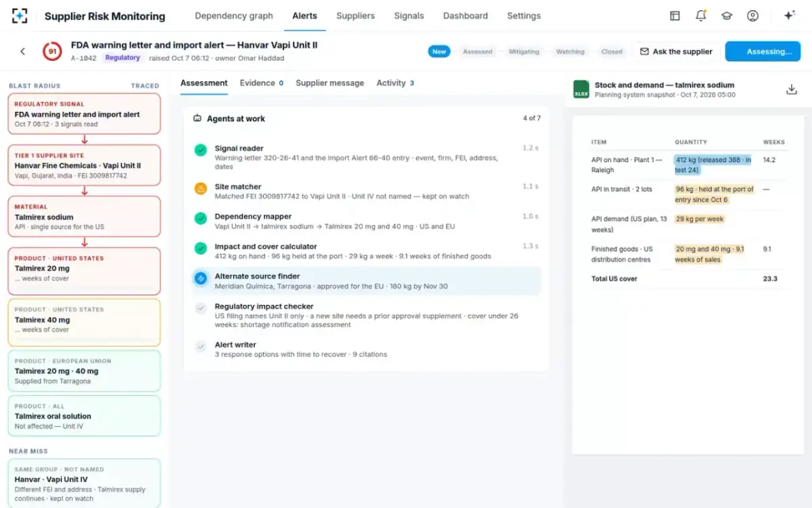Open Talmirex 20 mg United States card

tap(85, 271)
